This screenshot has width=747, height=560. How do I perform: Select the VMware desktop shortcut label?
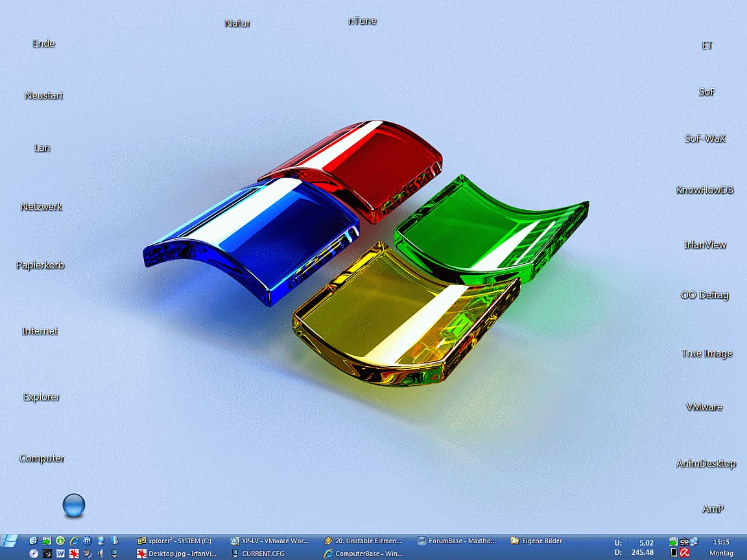[704, 406]
